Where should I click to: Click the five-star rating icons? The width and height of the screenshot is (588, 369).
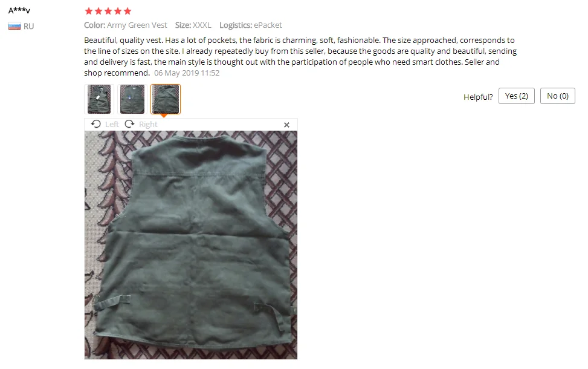108,11
